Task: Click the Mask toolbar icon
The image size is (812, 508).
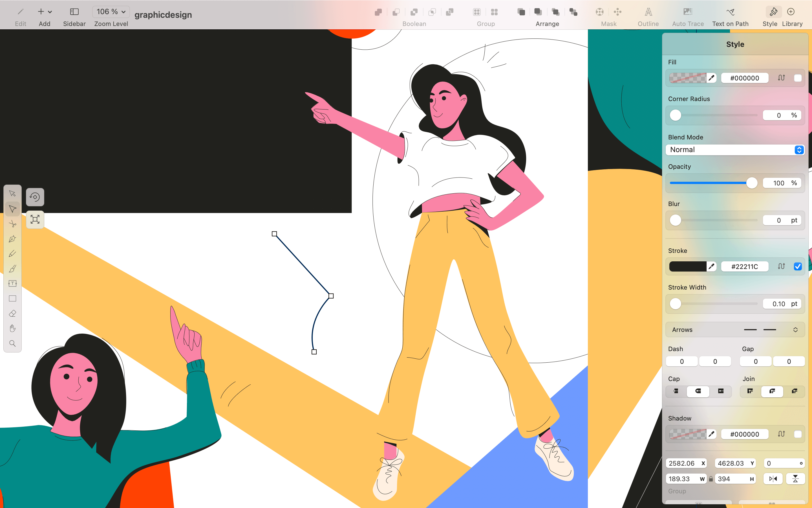Action: click(600, 12)
